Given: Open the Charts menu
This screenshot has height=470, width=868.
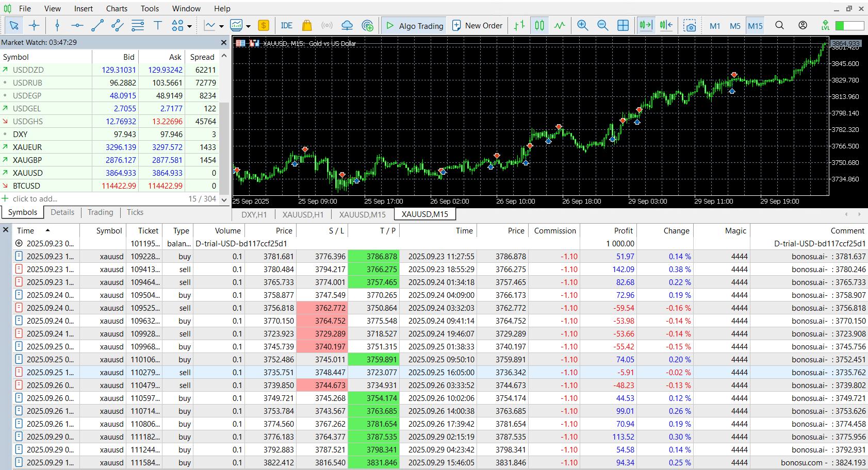Looking at the screenshot, I should coord(117,8).
